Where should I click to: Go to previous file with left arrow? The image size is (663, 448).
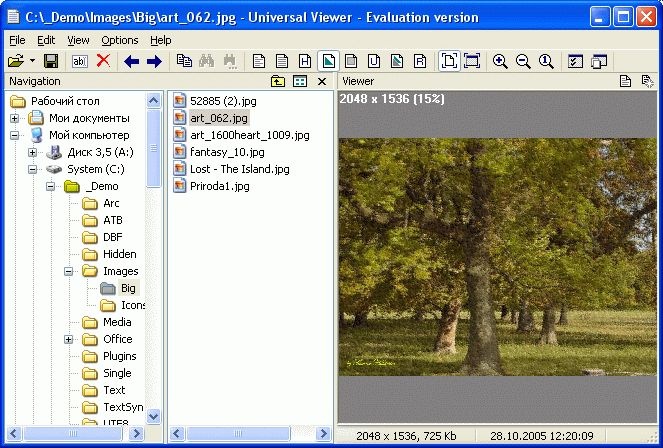[x=132, y=62]
